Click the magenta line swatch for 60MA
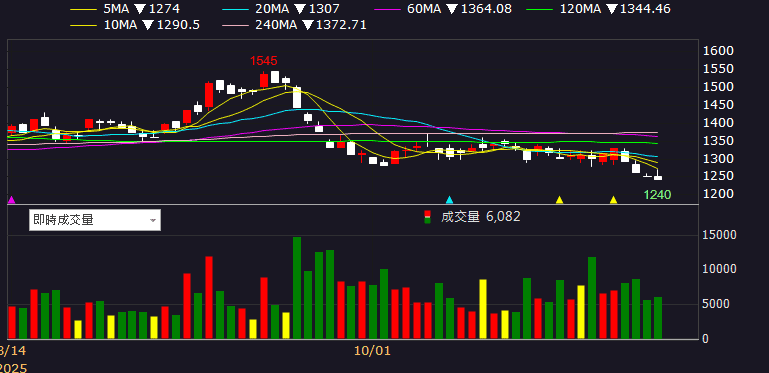 coord(387,9)
